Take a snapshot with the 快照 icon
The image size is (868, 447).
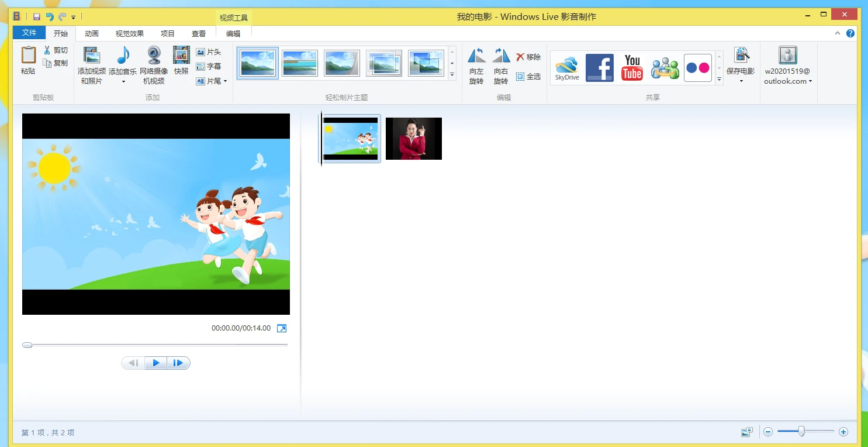click(x=181, y=56)
